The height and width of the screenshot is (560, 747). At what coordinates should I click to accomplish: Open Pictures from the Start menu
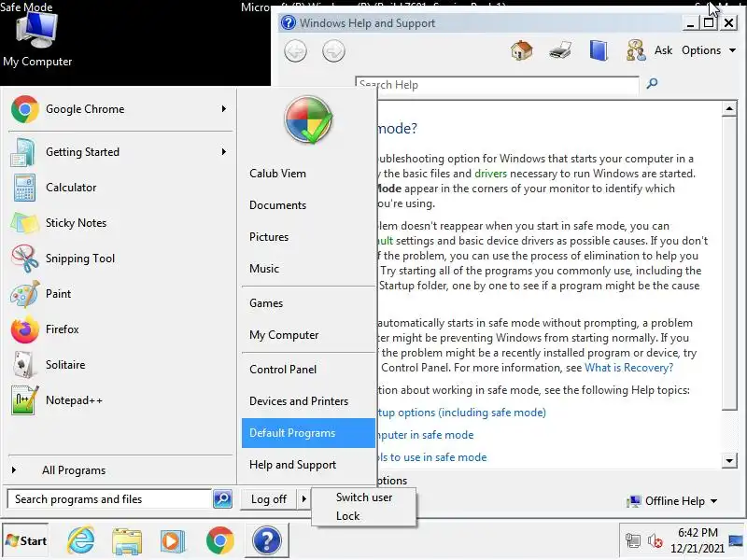coord(308,237)
